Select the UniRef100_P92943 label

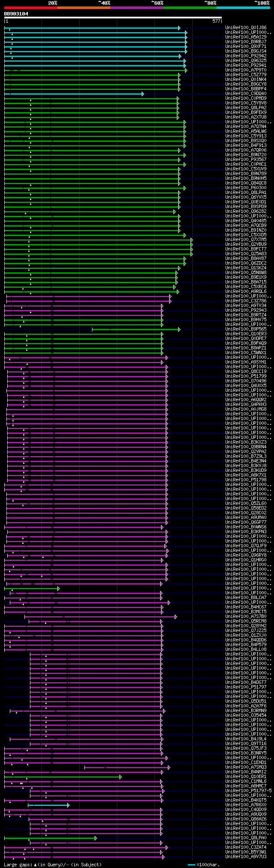246,310
